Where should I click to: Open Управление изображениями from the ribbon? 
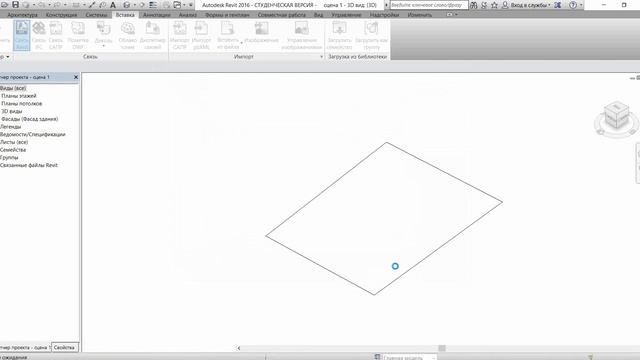coord(301,36)
